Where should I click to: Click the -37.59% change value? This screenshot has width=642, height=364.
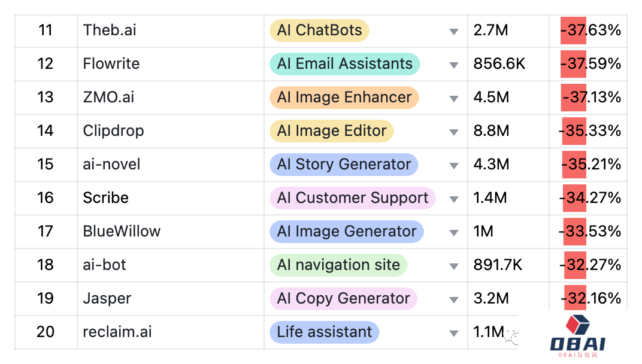coord(590,64)
